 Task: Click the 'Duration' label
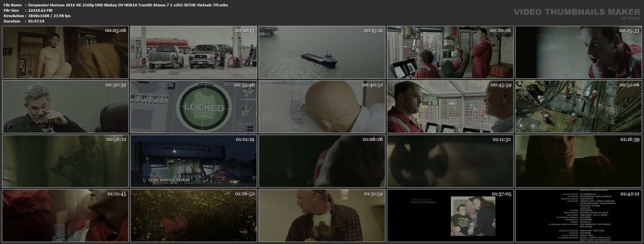pyautogui.click(x=12, y=21)
